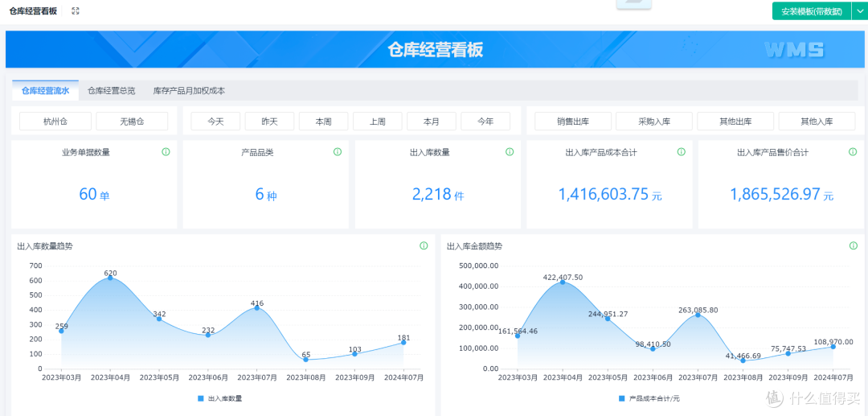
Task: Click the 1,416,603.75 元 value
Action: (x=609, y=194)
